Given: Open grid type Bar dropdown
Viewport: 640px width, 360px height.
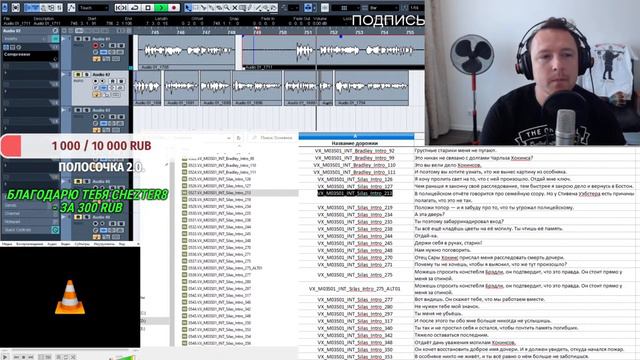Looking at the screenshot, I should tap(383, 8).
